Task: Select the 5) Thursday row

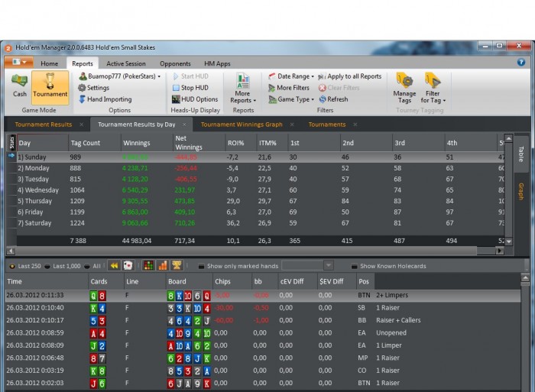Action: pos(261,201)
